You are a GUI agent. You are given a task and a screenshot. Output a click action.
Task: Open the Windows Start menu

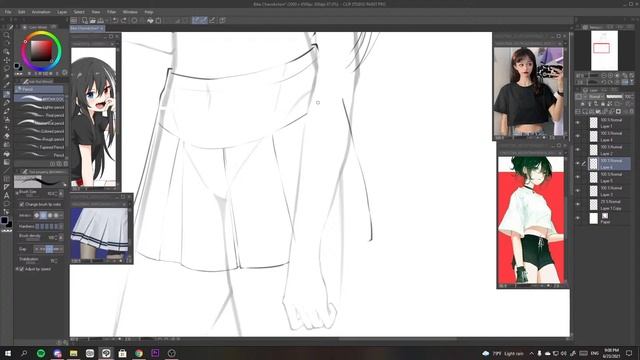click(8, 353)
